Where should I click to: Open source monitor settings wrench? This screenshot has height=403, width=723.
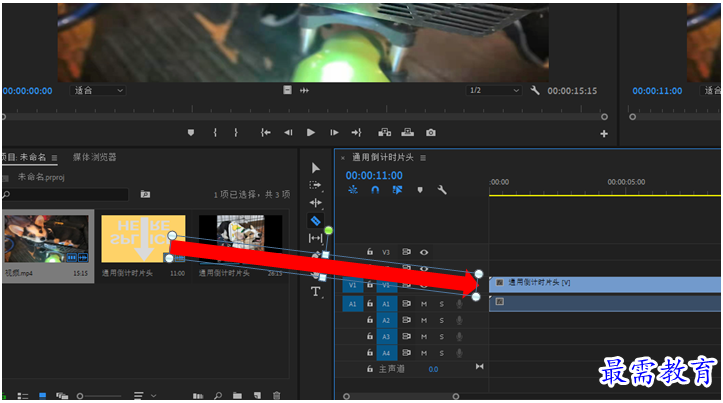pyautogui.click(x=535, y=90)
